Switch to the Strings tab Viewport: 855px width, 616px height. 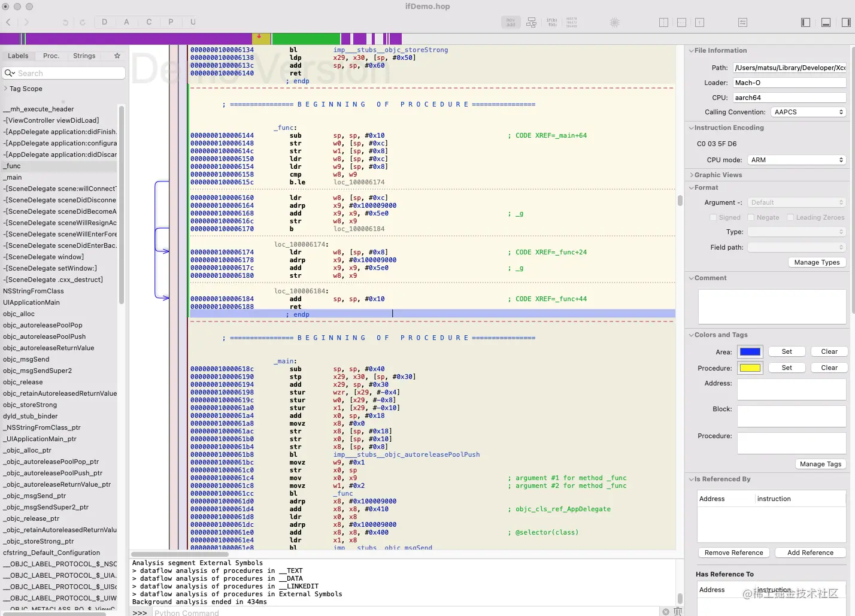(84, 56)
